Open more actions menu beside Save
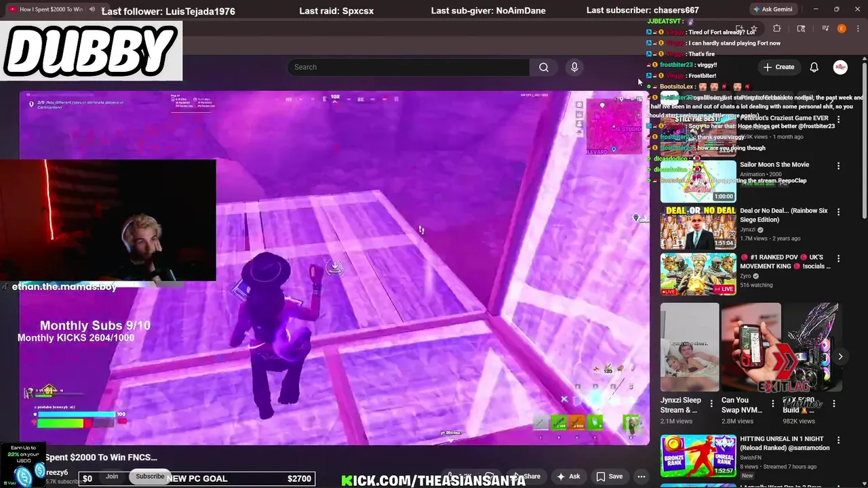 pos(641,476)
